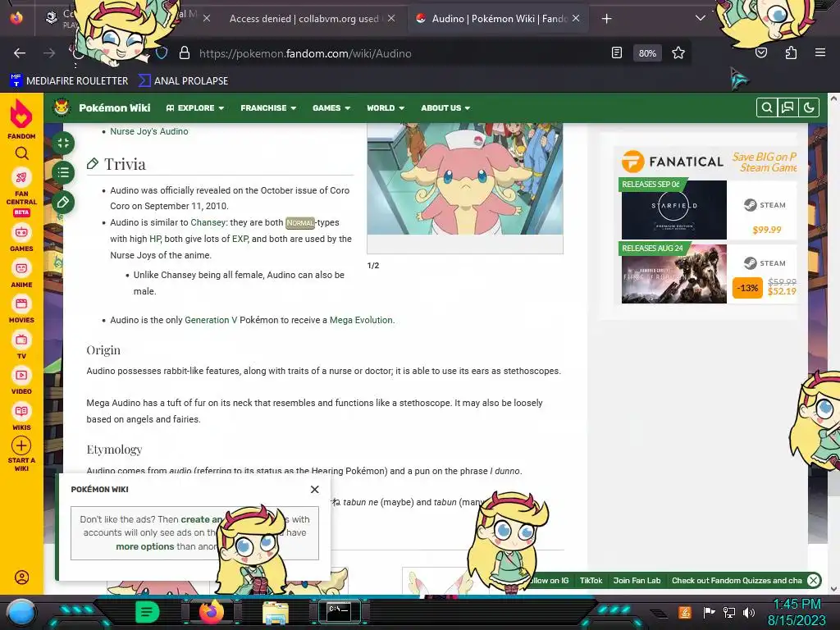Edit Trivia section pencil icon
The height and width of the screenshot is (630, 840).
click(x=92, y=163)
